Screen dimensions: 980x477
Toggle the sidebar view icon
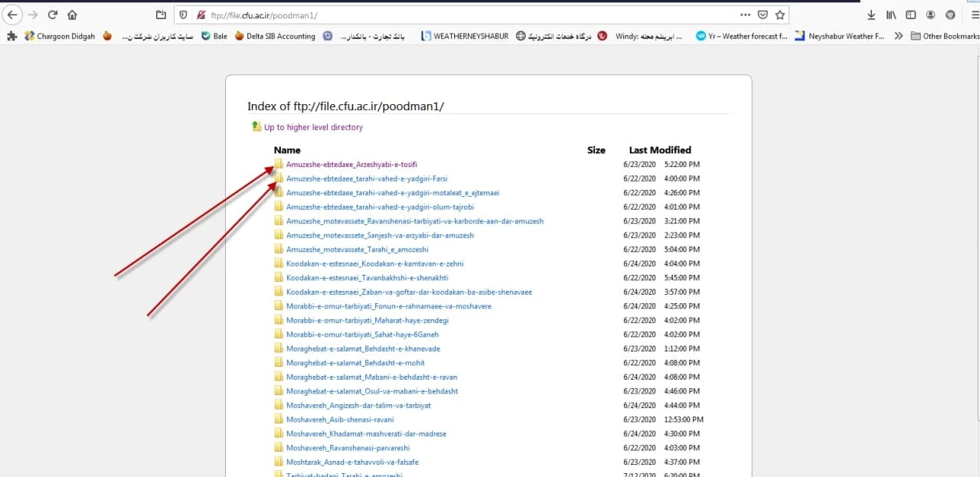[x=910, y=15]
